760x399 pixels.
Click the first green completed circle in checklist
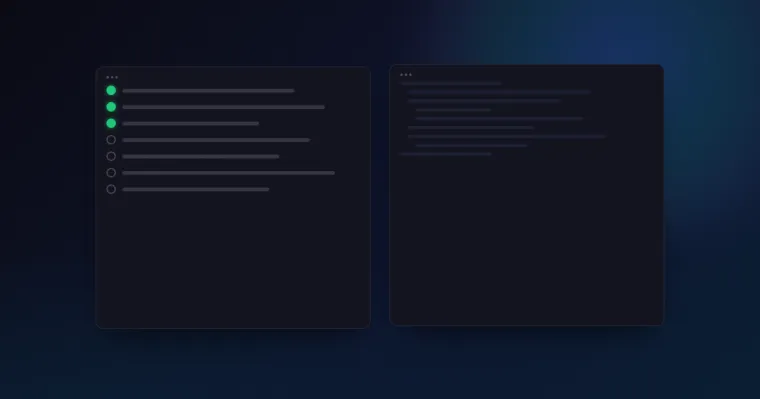[x=111, y=91]
